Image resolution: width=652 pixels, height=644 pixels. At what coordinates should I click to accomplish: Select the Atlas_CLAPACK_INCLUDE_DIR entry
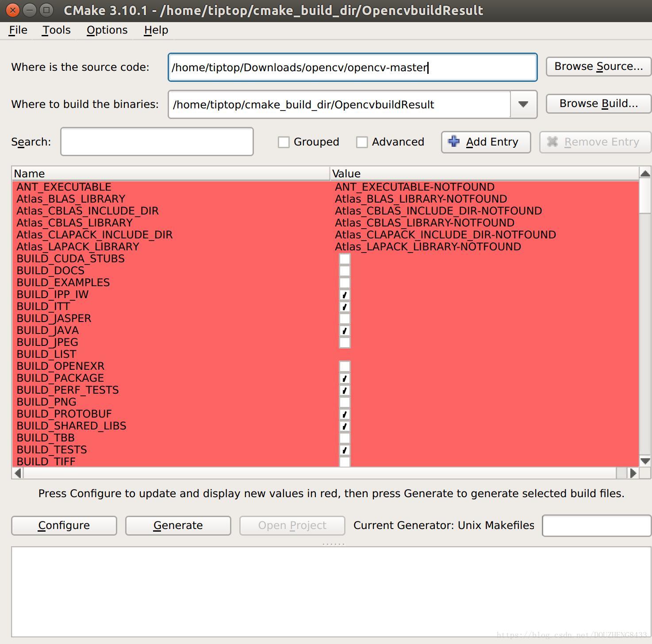click(x=95, y=235)
